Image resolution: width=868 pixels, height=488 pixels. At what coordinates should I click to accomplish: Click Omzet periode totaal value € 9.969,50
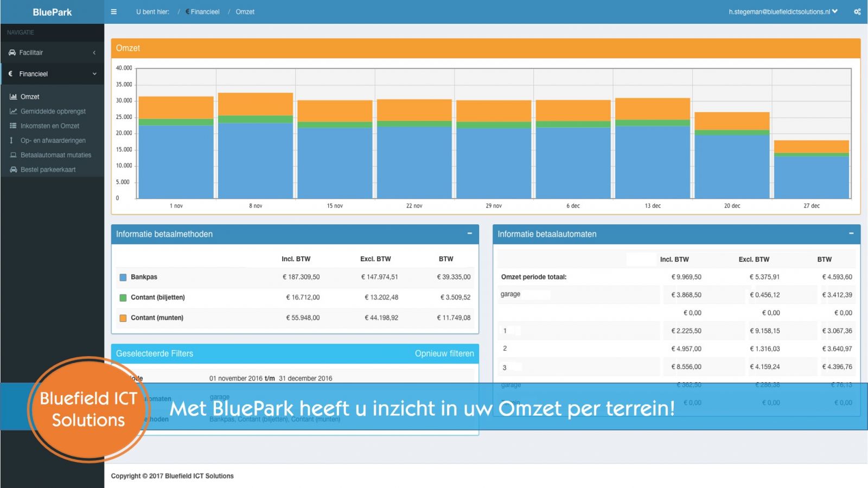coord(686,277)
